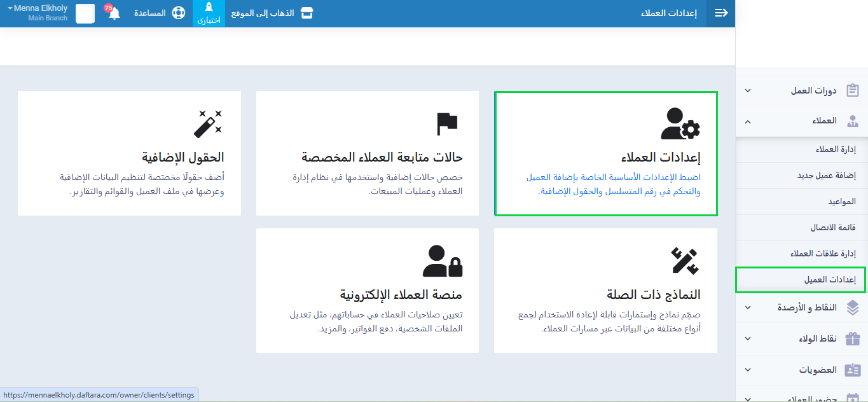868x402 pixels.
Task: Click the ruler-pencil icon for النماذج ذات الصلة
Action: pyautogui.click(x=684, y=261)
